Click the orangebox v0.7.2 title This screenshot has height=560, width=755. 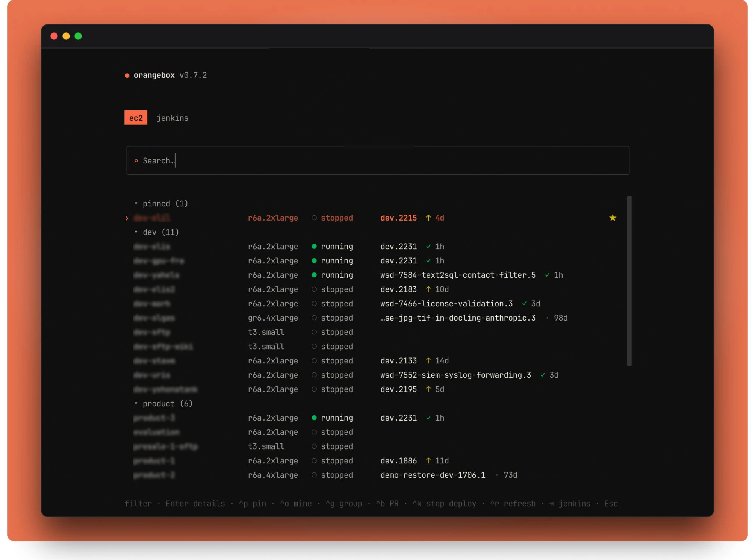coord(166,75)
